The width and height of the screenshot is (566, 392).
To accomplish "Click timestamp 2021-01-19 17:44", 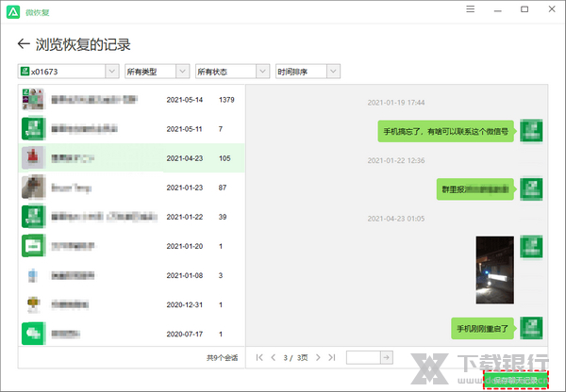I will click(396, 103).
